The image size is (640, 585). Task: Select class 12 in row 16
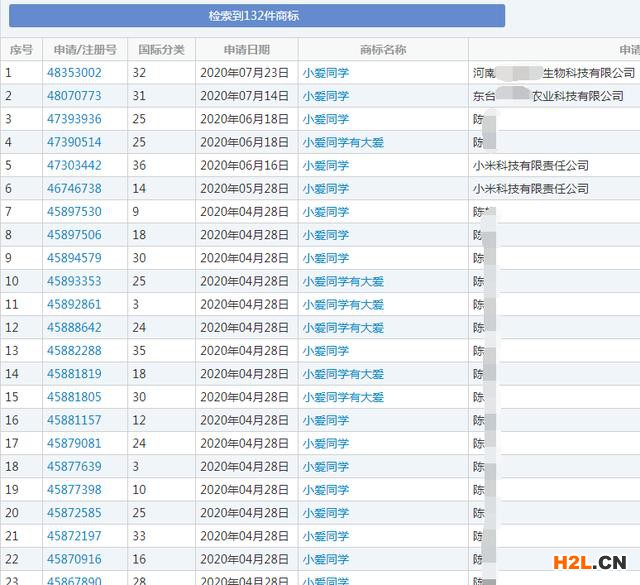(139, 420)
